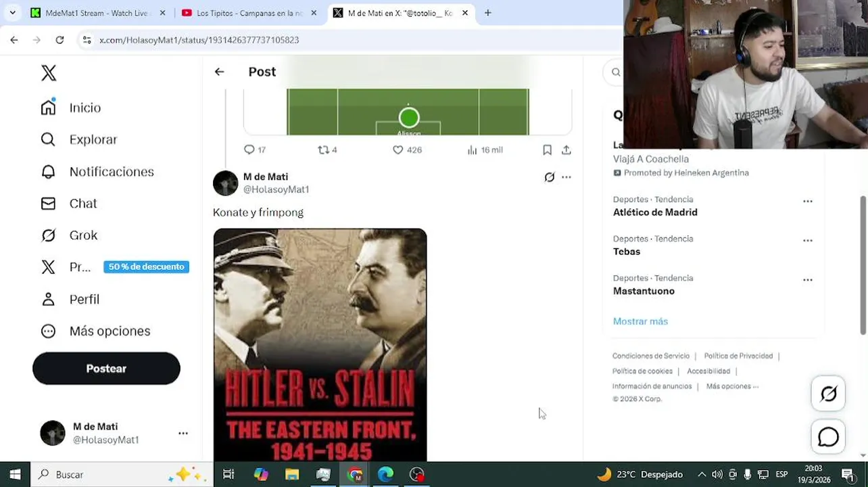
Task: Click the Alisson player marker on pitch
Action: 409,118
